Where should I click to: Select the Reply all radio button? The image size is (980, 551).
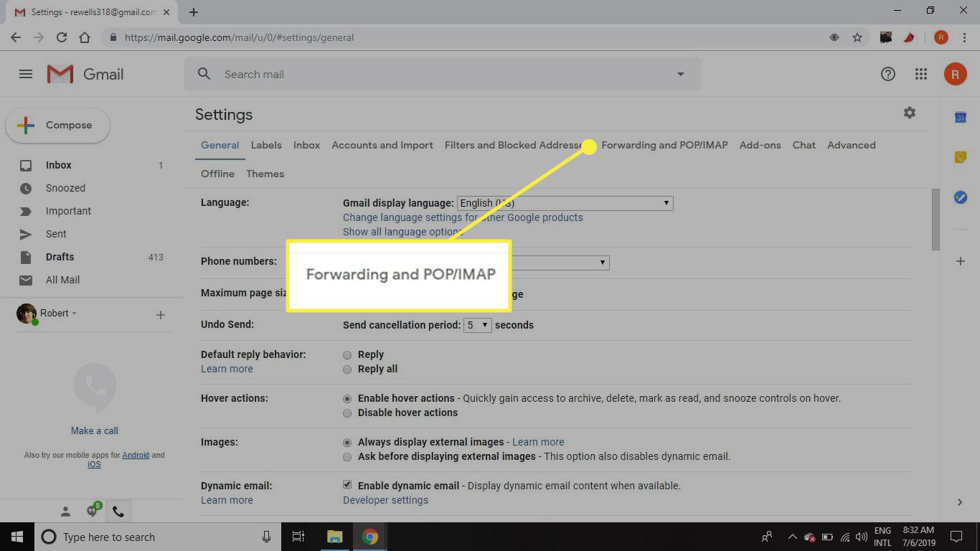[x=347, y=369]
